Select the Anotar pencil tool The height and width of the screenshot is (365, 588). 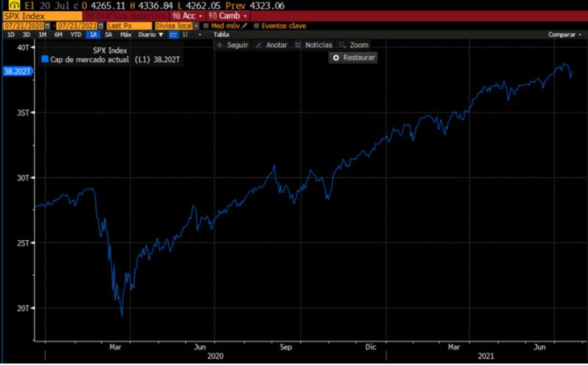[272, 45]
